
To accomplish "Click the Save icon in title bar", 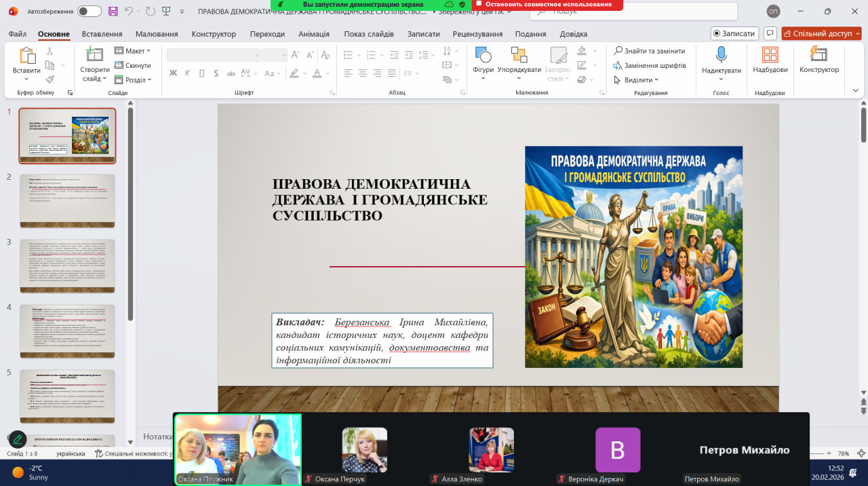I will (113, 12).
